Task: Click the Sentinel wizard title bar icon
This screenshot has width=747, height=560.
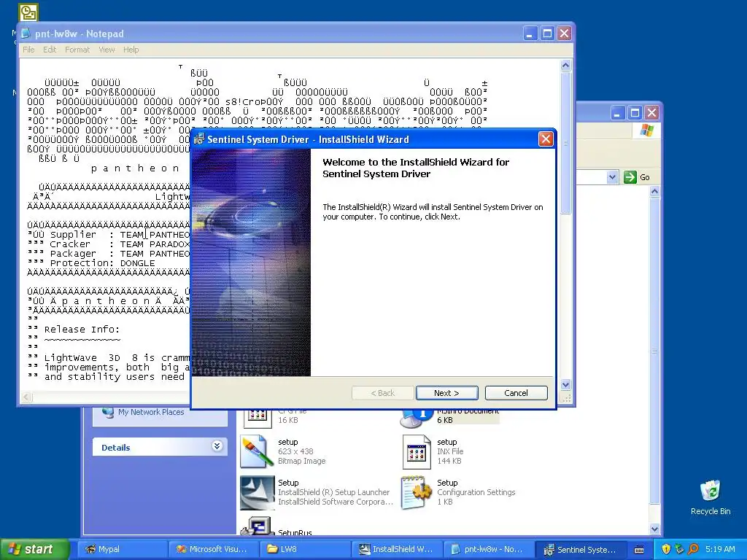Action: [199, 139]
